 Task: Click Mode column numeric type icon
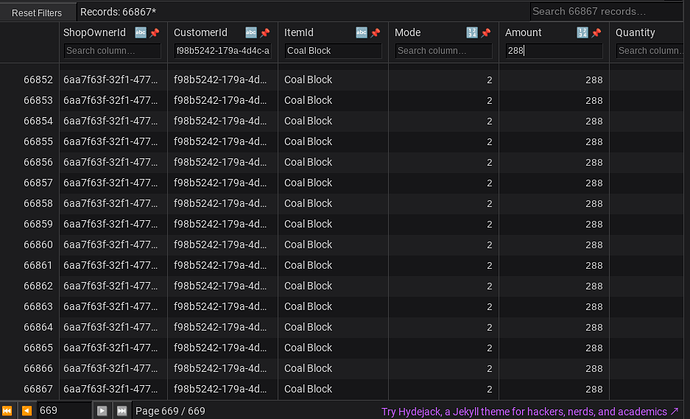click(x=472, y=33)
